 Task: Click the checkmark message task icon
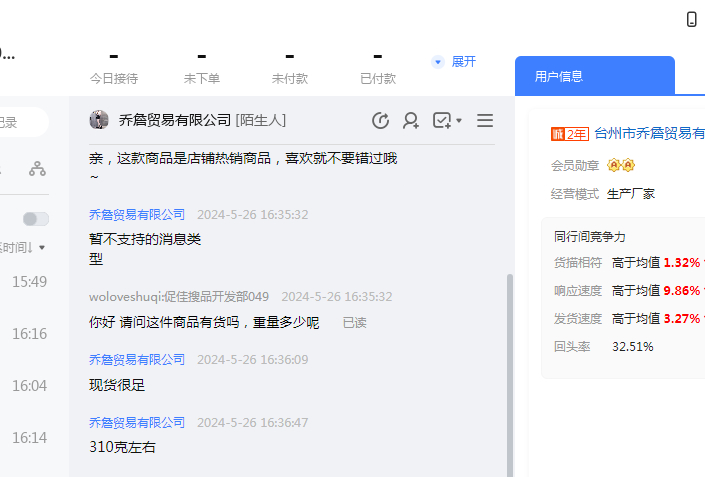tap(441, 121)
